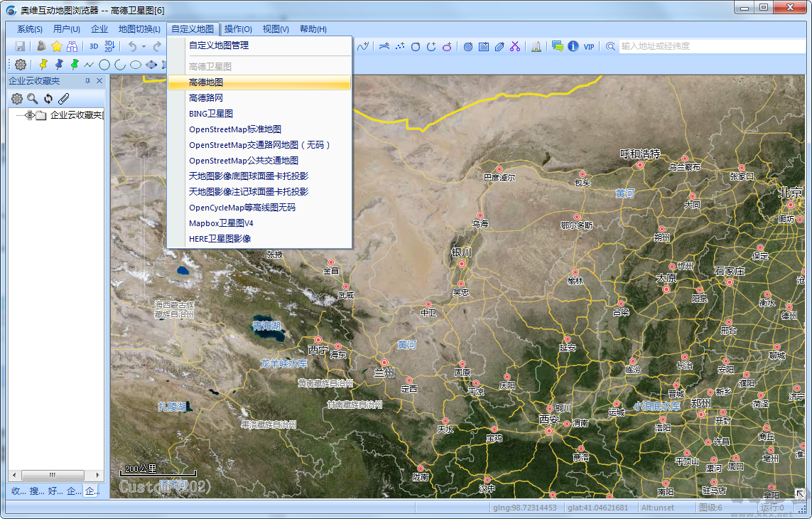Select the purple scissors cut tool
The image size is (812, 519).
(x=515, y=46)
